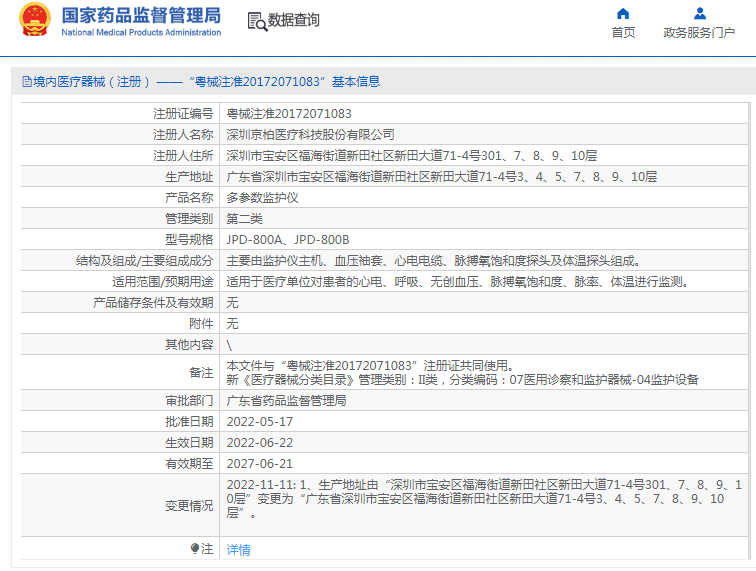This screenshot has width=756, height=571.
Task: Select the registration number 粤械注准20172071083 value
Action: click(289, 114)
